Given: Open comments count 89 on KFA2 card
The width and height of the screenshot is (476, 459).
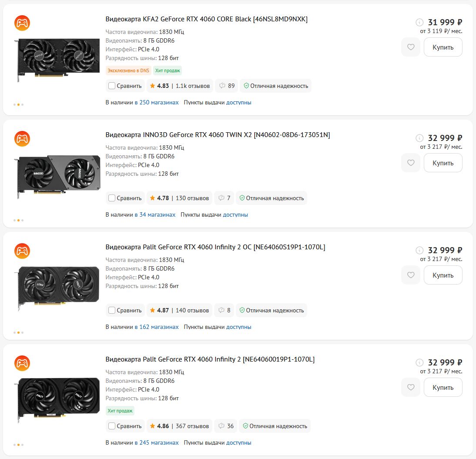Looking at the screenshot, I should coord(227,86).
